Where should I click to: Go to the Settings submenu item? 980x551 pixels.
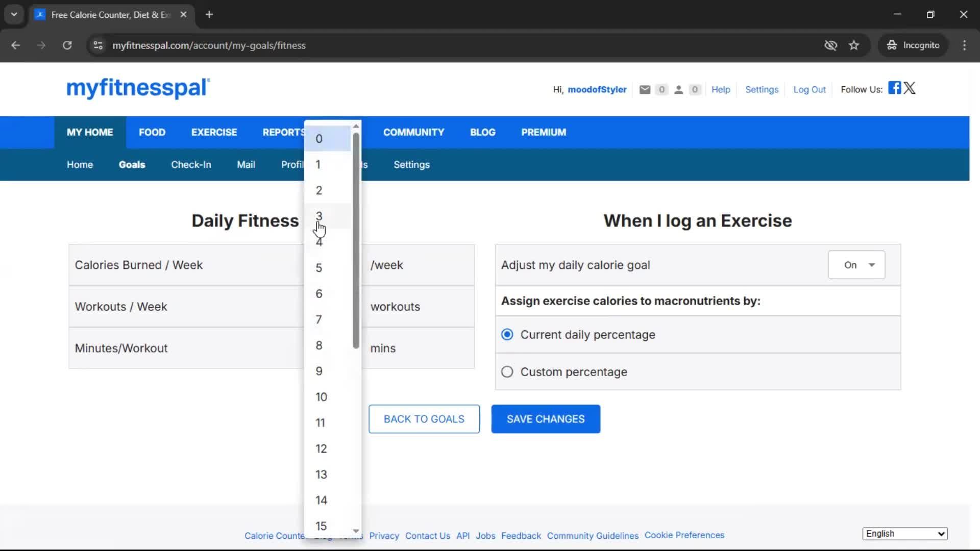[x=411, y=165]
